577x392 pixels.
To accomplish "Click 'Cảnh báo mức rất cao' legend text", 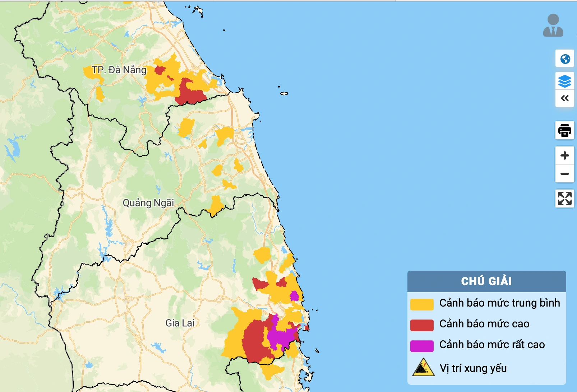I will tap(492, 345).
